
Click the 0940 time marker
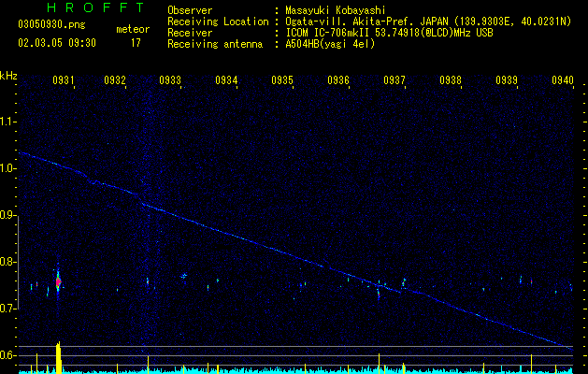click(563, 79)
